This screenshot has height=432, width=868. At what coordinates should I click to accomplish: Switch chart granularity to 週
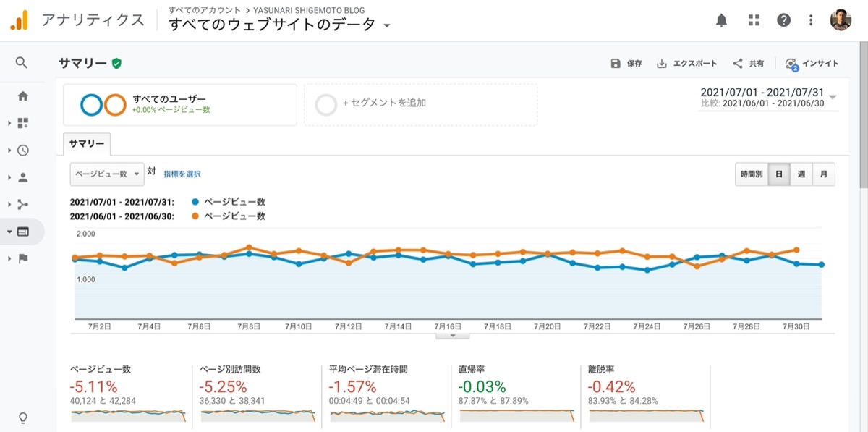click(x=801, y=174)
